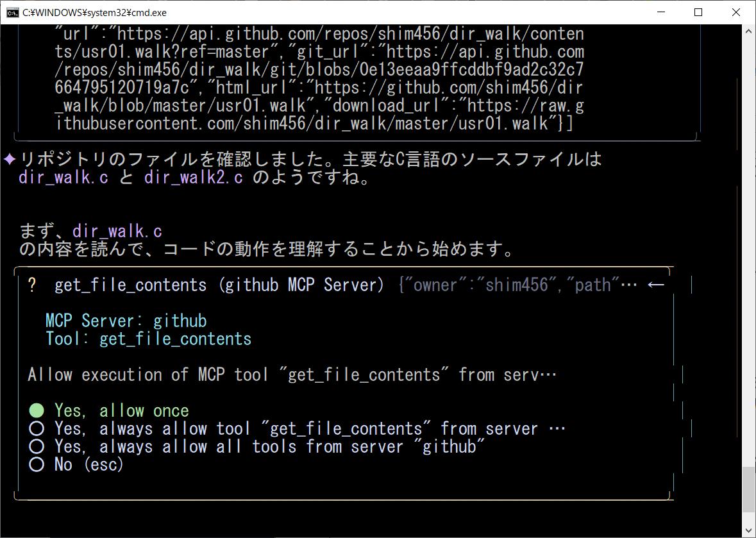
Task: Select "Yes, allow once" option
Action: pyautogui.click(x=121, y=410)
